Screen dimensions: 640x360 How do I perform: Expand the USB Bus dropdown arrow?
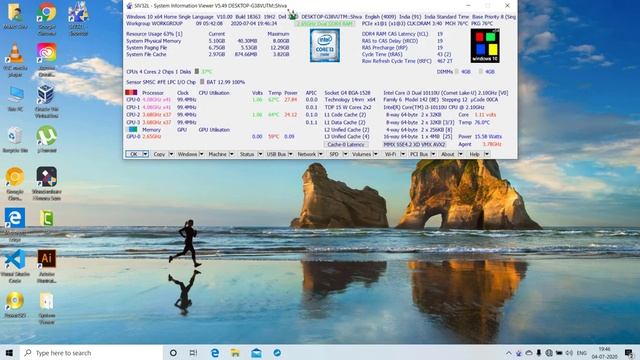tap(290, 154)
